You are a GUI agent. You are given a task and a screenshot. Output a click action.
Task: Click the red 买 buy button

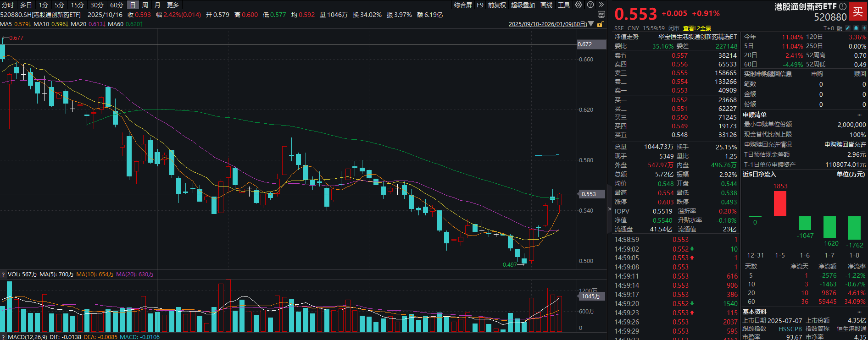857,12
